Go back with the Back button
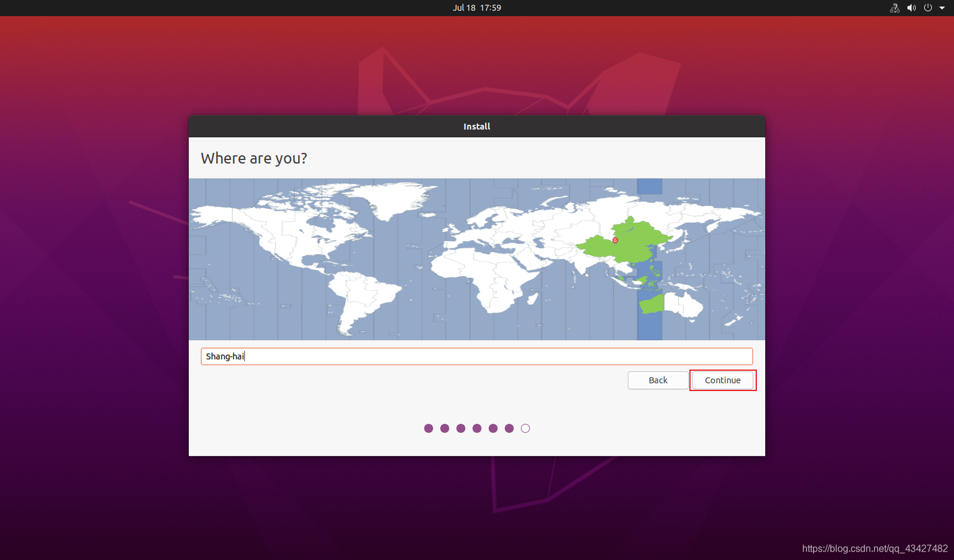This screenshot has height=560, width=954. pos(658,380)
